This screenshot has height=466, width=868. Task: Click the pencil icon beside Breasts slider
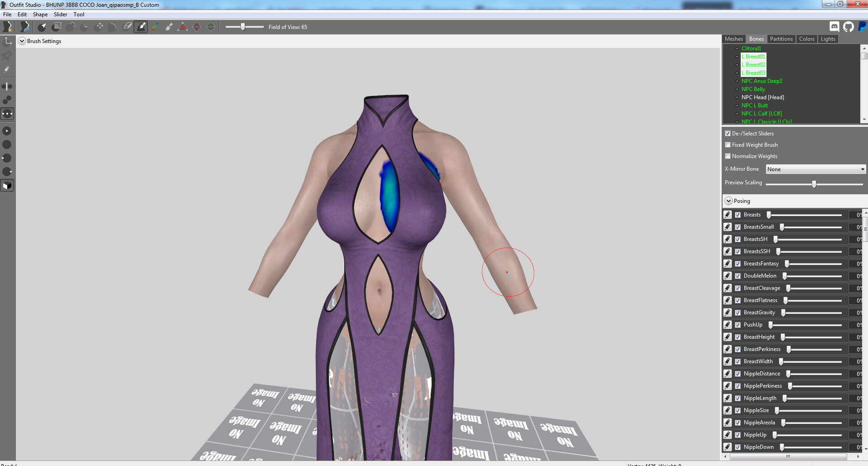pos(728,215)
